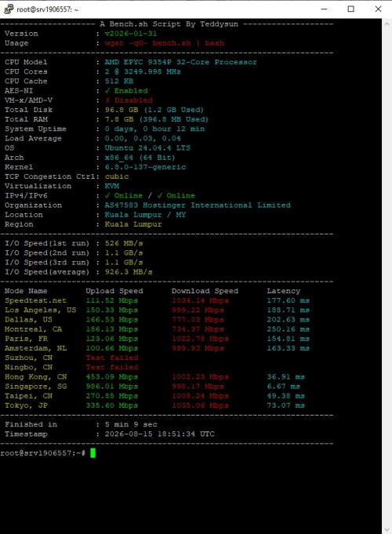Click the I/O Speed(3rd run) label
The width and height of the screenshot is (392, 534).
click(47, 262)
